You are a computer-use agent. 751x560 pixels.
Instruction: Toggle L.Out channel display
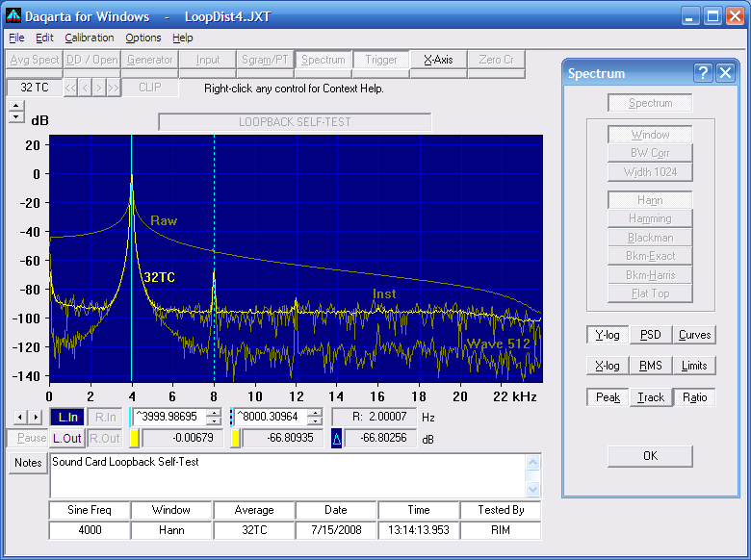pyautogui.click(x=67, y=438)
